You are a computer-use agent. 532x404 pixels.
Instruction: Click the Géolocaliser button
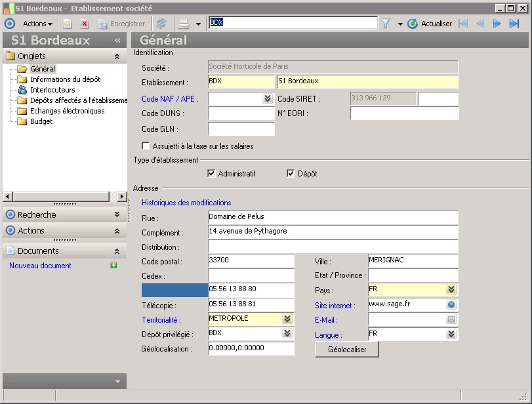346,350
